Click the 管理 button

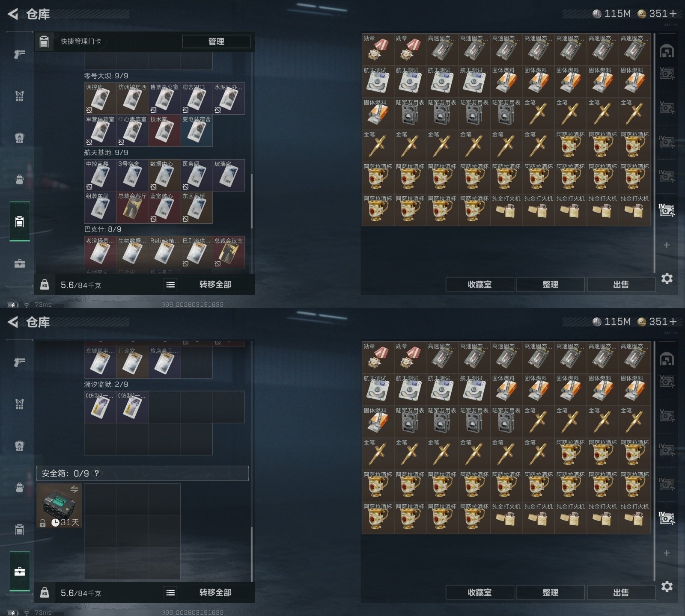[x=216, y=41]
